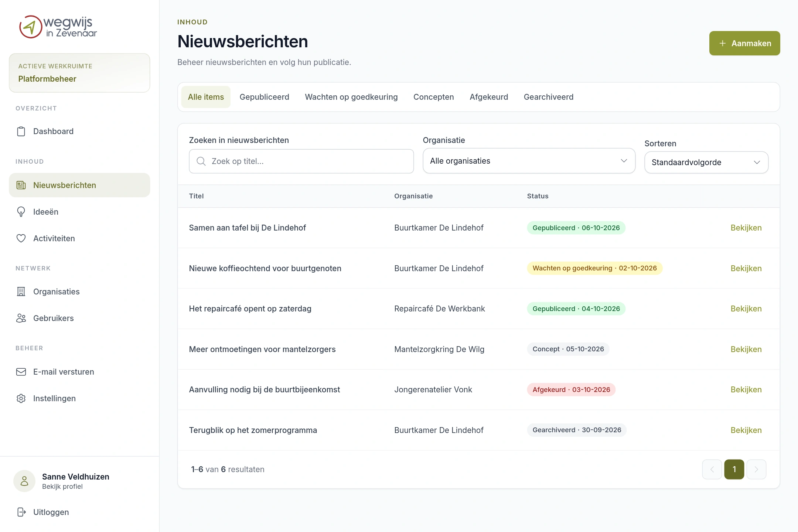Click the Organisaties building icon
The height and width of the screenshot is (532, 798).
point(21,291)
